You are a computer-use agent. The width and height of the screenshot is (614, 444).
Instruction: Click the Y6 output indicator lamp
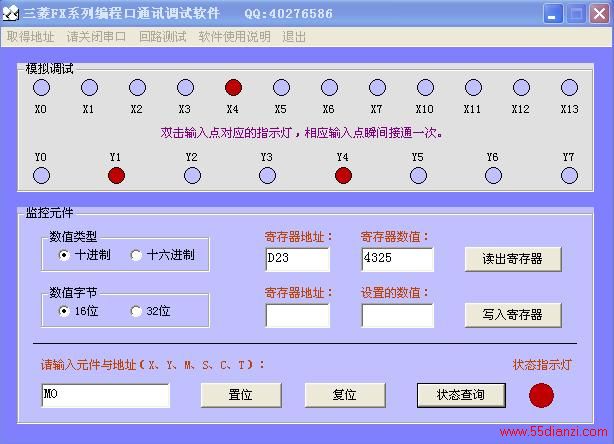click(x=493, y=175)
